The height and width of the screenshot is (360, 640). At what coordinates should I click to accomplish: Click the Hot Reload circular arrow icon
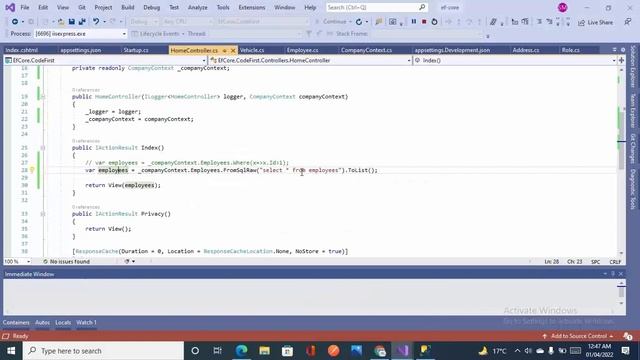coord(359,22)
